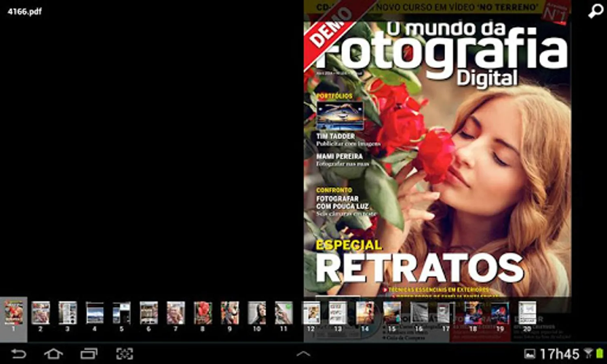
Task: Open the search magnifier icon
Action: (x=595, y=11)
